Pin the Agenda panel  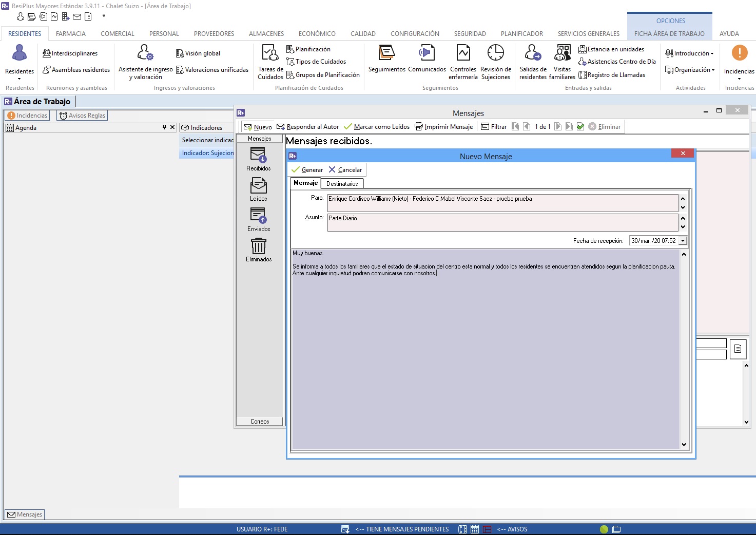164,127
